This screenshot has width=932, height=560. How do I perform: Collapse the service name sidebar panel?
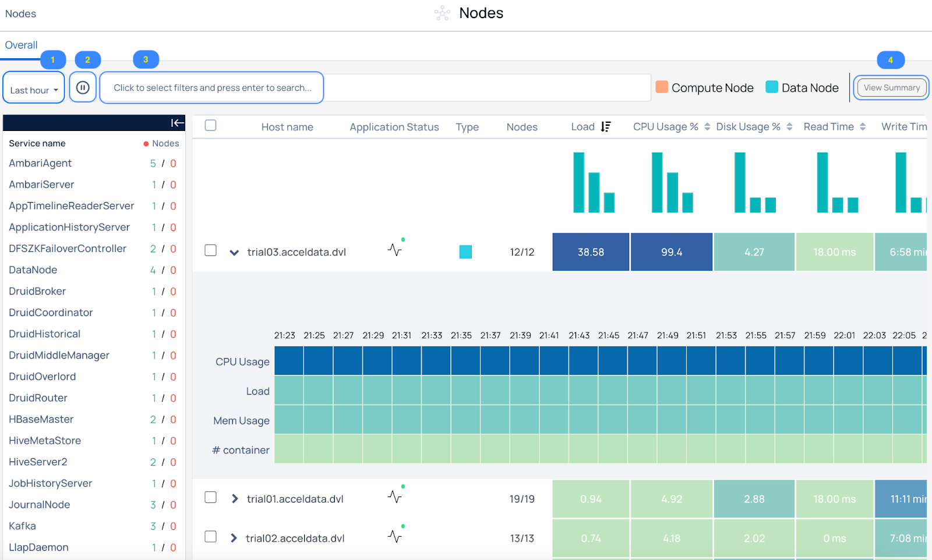pos(177,123)
